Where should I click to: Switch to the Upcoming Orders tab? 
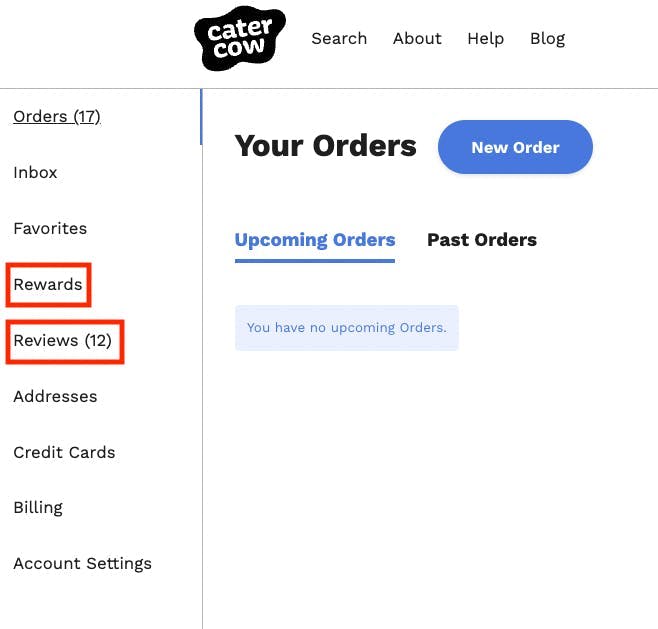pos(315,240)
